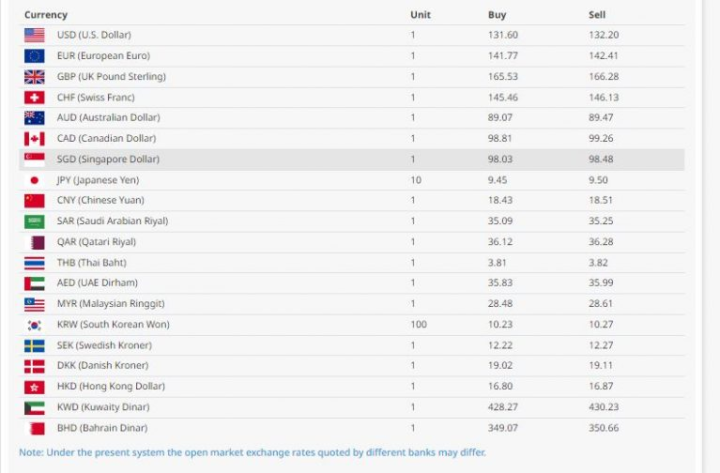Click the Unit column header
The image size is (720, 473).
click(420, 15)
